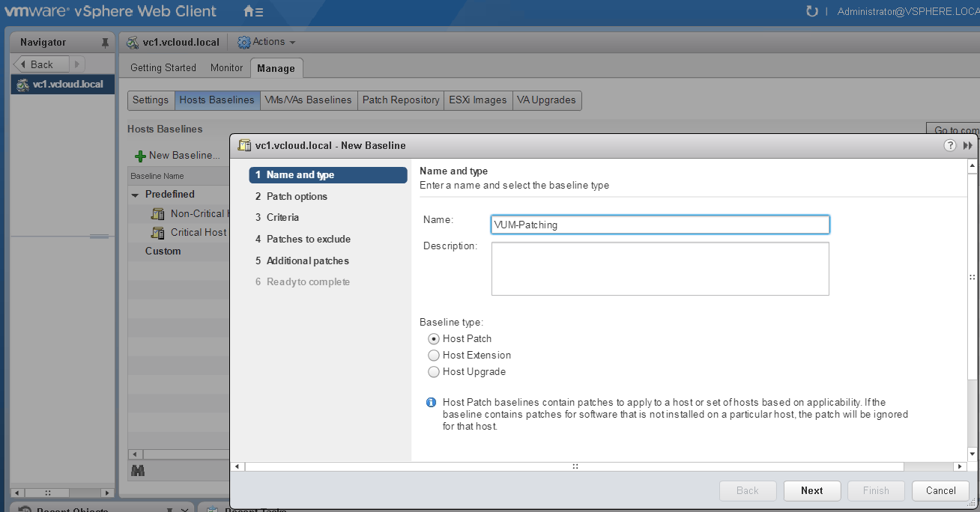980x512 pixels.
Task: Click the home menu icon
Action: 253,12
